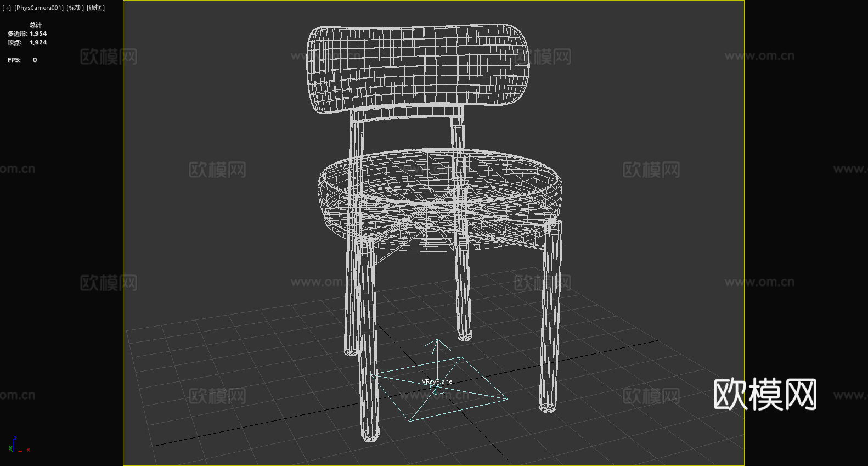Click the 多边形 1,954 polygon count statistic
The height and width of the screenshot is (466, 868).
[27, 33]
